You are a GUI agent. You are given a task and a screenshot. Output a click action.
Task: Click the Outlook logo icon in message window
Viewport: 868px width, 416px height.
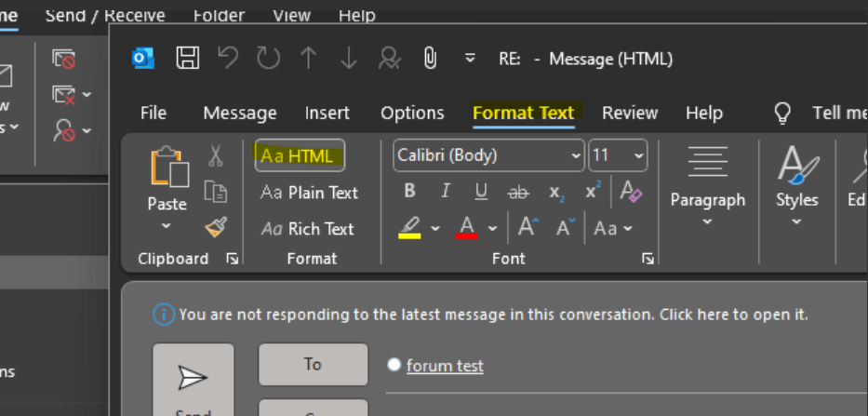[143, 58]
